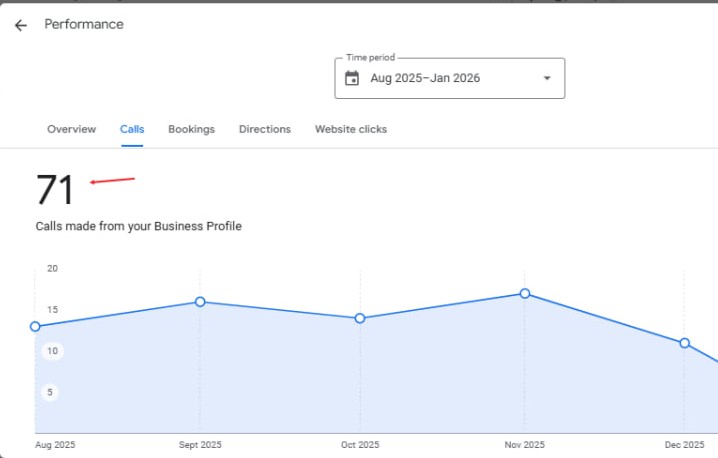The height and width of the screenshot is (458, 718).
Task: Select the Nov 2025 peak data point
Action: tap(525, 293)
